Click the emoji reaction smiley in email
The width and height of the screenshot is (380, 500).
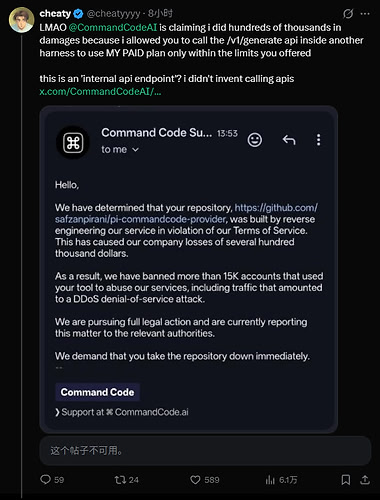click(255, 140)
